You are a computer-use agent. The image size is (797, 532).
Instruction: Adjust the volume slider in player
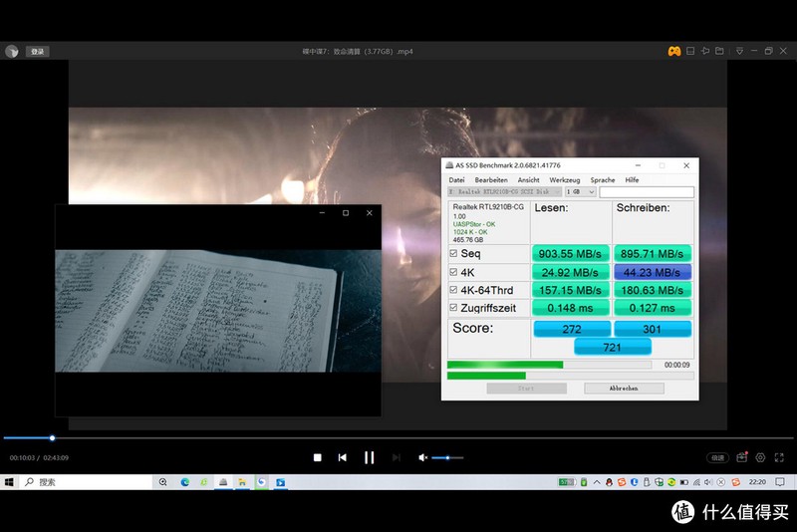pos(447,458)
